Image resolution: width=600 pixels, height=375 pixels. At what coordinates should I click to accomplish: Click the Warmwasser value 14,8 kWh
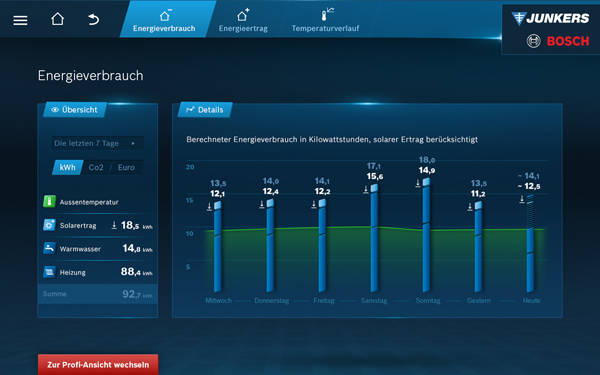pos(137,249)
